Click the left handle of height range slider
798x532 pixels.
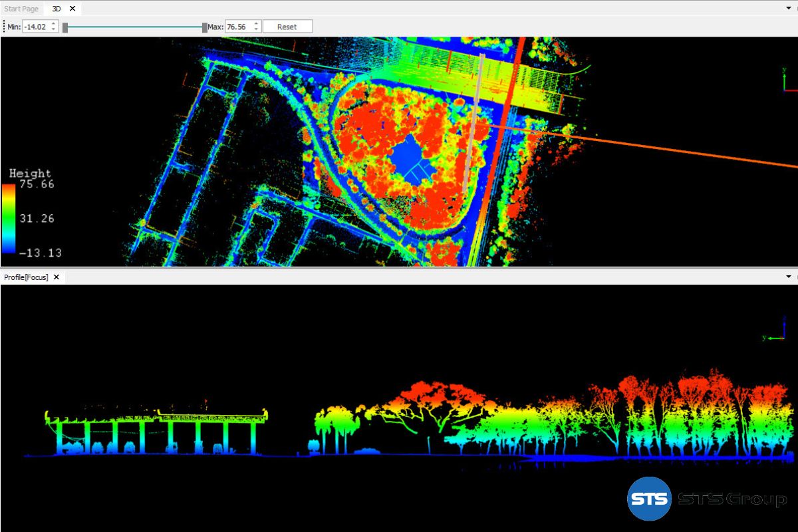(x=65, y=27)
